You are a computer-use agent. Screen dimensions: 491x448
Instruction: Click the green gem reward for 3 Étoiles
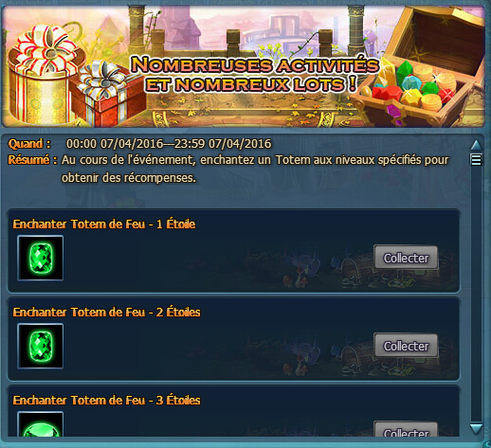(x=41, y=424)
